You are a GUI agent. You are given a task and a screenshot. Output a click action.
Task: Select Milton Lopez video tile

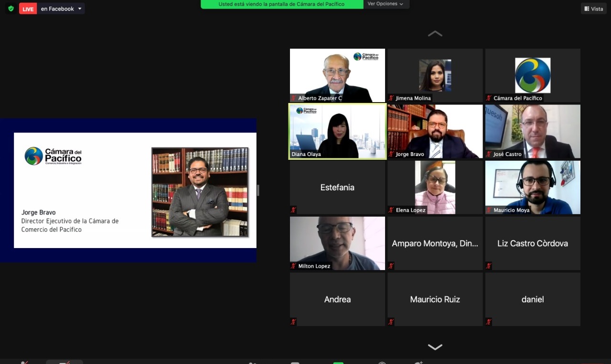coord(337,243)
